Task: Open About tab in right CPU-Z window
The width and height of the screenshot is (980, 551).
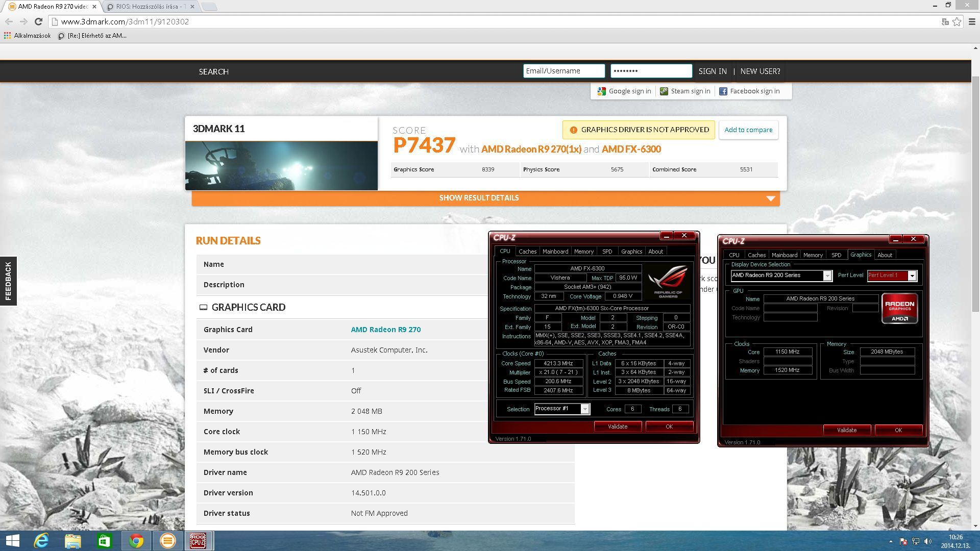Action: pos(885,255)
